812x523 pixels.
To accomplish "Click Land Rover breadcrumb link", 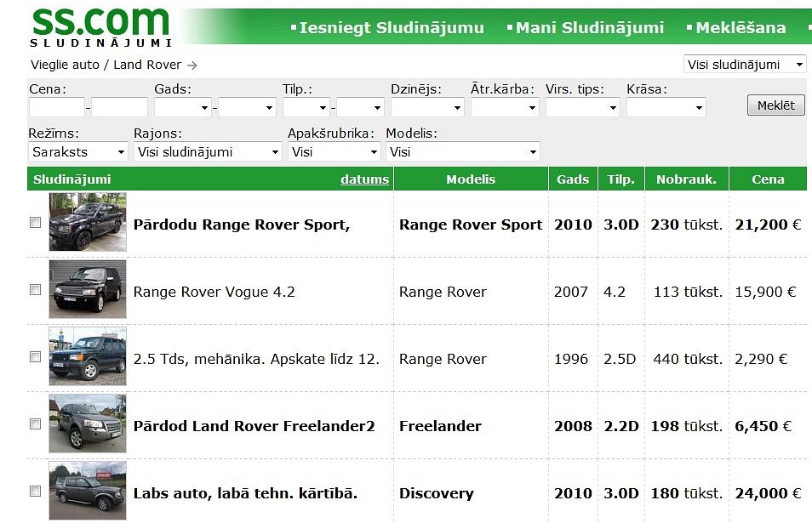I will click(x=147, y=65).
